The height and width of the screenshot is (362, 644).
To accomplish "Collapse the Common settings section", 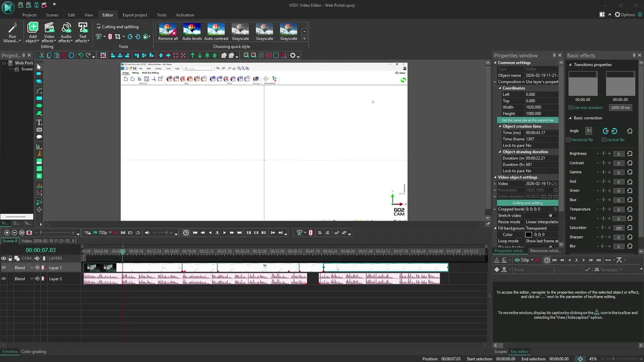I will (496, 63).
